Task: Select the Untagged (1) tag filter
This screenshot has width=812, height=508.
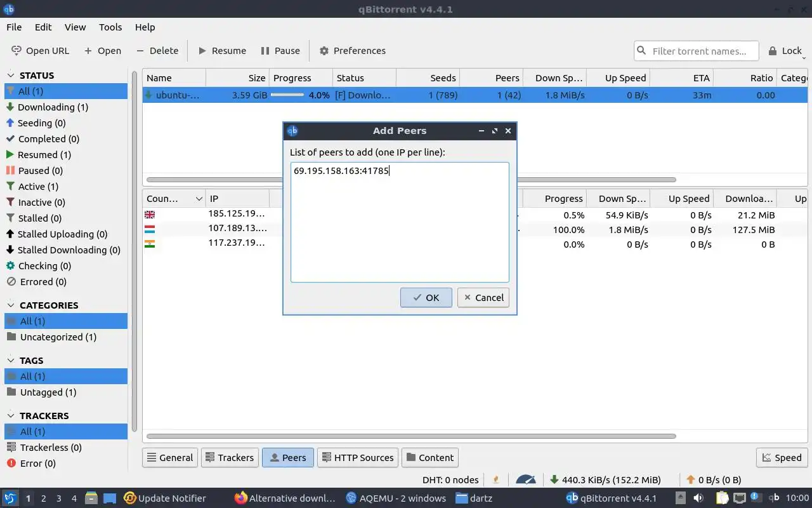Action: click(x=66, y=392)
